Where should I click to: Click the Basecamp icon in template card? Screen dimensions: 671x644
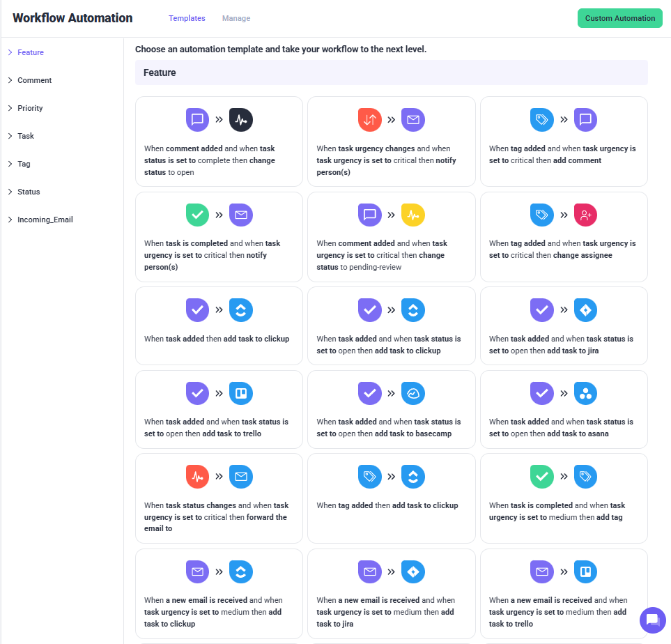413,393
